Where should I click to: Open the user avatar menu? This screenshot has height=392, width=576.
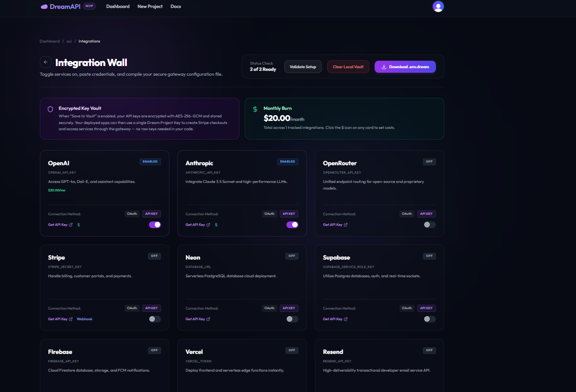(x=438, y=6)
